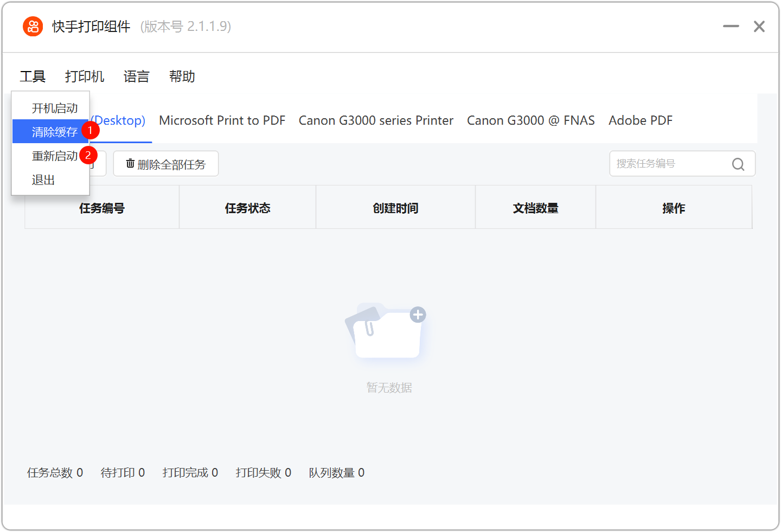
Task: Select 清除缓存 from the menu
Action: [x=54, y=132]
